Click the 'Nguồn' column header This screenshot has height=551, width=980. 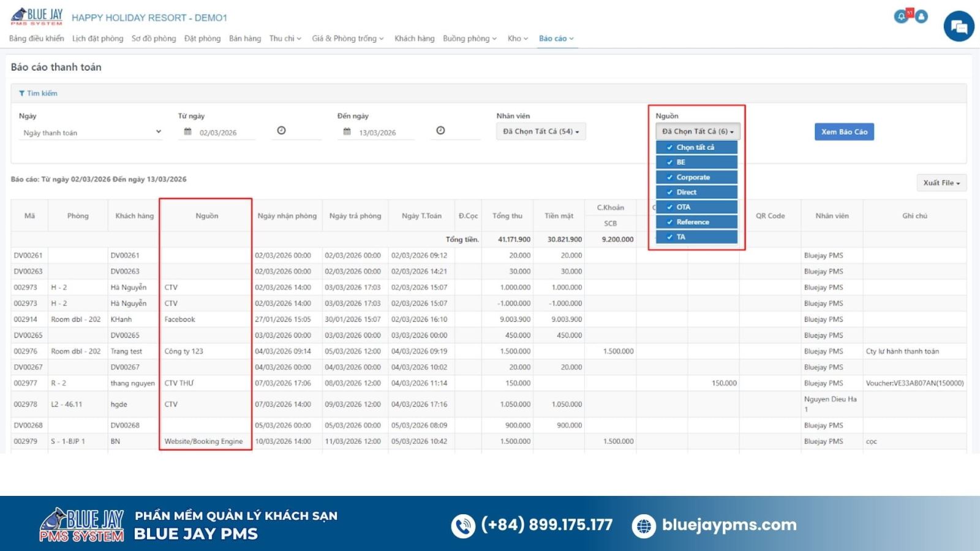click(206, 216)
